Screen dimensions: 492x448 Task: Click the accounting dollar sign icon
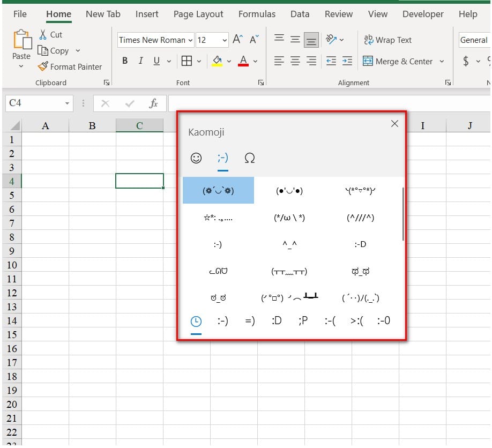(x=466, y=61)
